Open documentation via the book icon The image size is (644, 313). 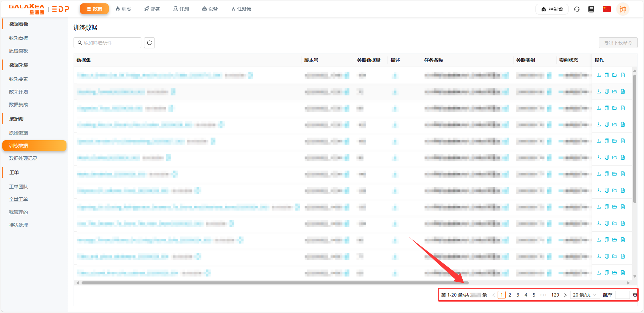tap(591, 9)
